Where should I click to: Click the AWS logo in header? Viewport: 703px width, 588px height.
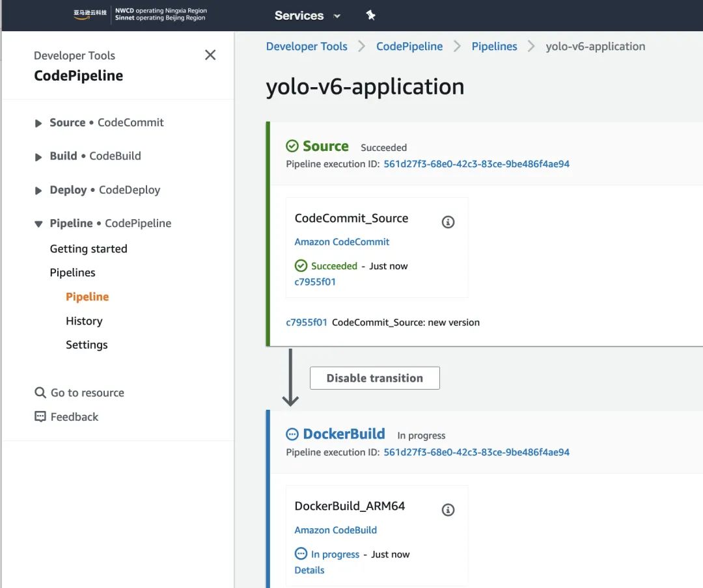(x=90, y=15)
